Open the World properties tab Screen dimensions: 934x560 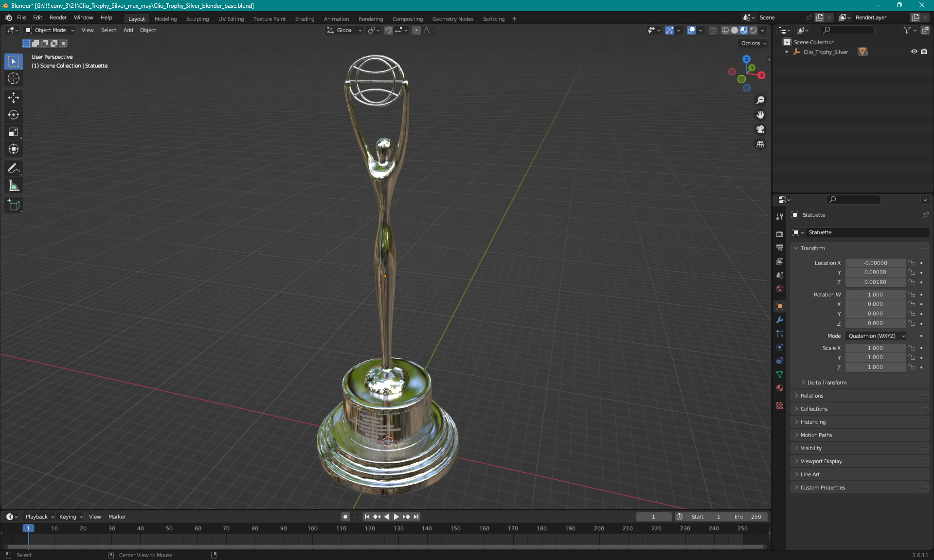tap(780, 289)
